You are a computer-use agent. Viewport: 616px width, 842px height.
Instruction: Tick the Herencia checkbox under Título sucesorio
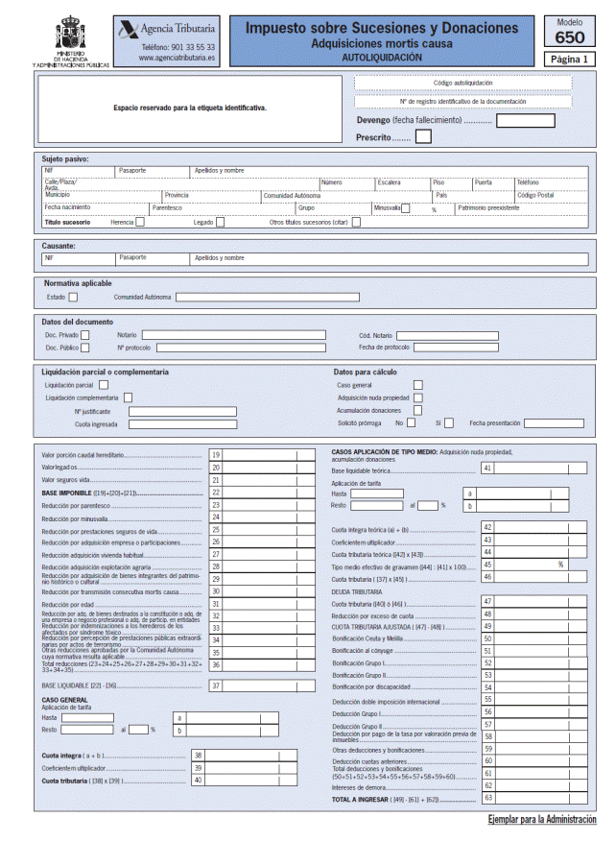pos(140,222)
